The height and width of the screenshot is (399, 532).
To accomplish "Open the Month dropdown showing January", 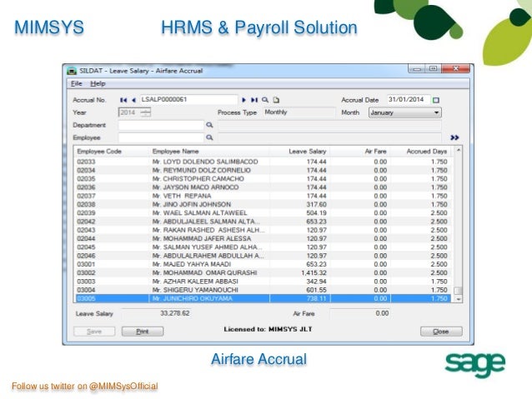I will tap(404, 112).
